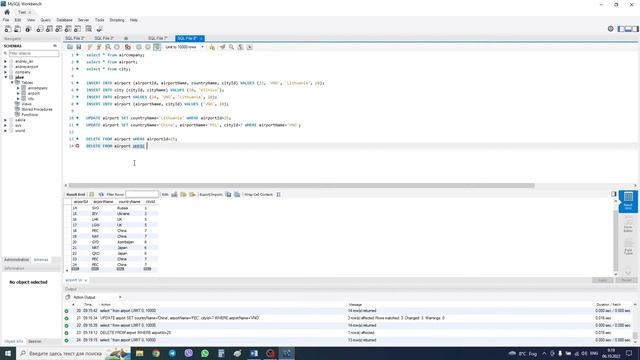Open SQL script file from main toolbar
The image size is (640, 360).
[x=17, y=29]
